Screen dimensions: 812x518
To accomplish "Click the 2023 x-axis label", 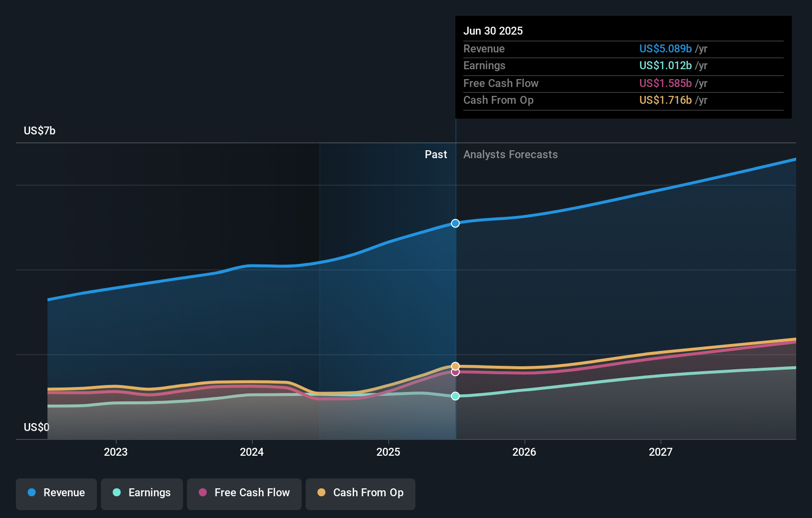I will pos(116,452).
